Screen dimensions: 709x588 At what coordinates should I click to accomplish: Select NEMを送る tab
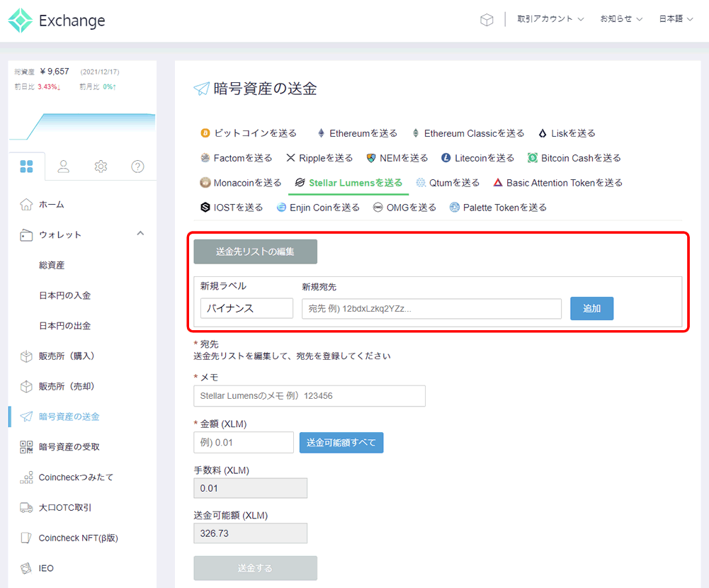click(x=397, y=158)
